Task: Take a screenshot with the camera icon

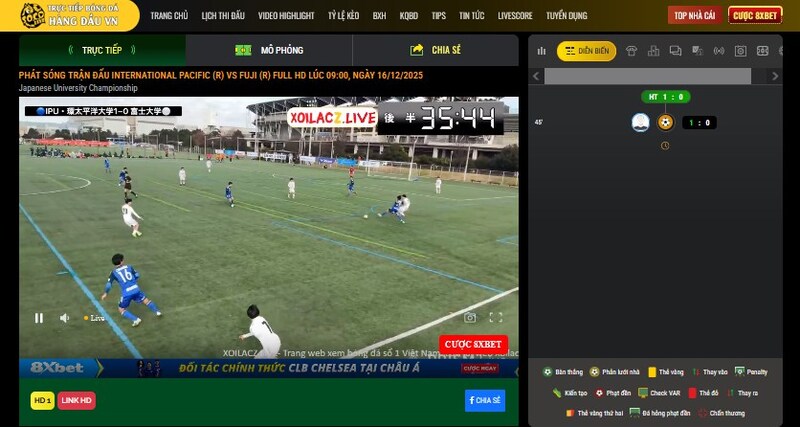Action: 470,318
